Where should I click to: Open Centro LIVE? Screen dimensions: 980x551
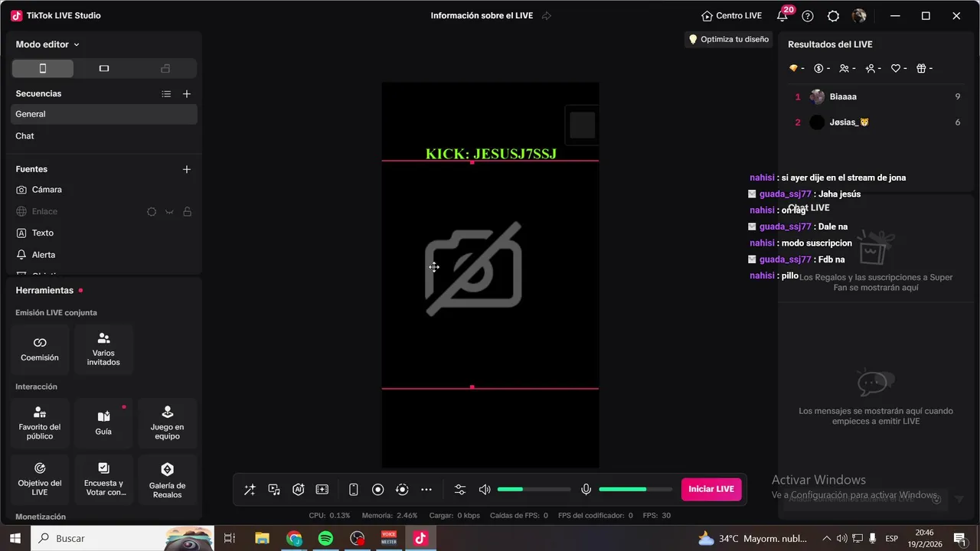(x=731, y=16)
